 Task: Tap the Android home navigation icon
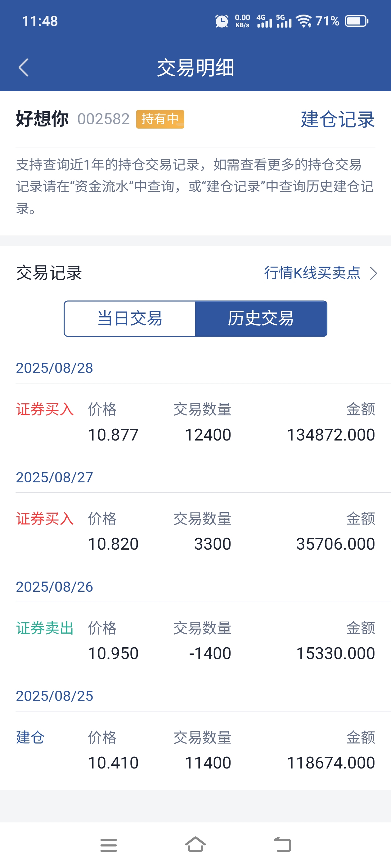pos(195,844)
